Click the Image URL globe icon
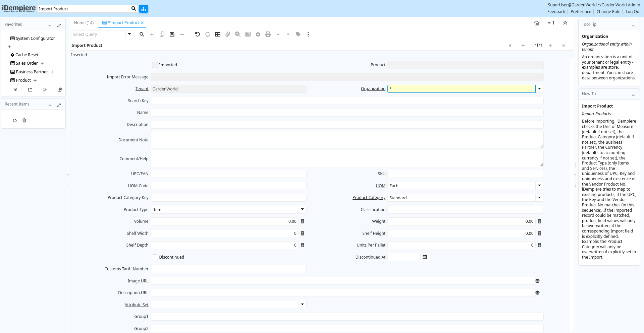The height and width of the screenshot is (333, 644). pyautogui.click(x=537, y=281)
